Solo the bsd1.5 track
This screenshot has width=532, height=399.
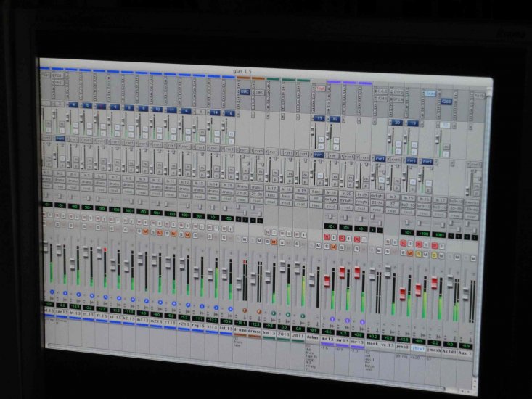[267, 242]
